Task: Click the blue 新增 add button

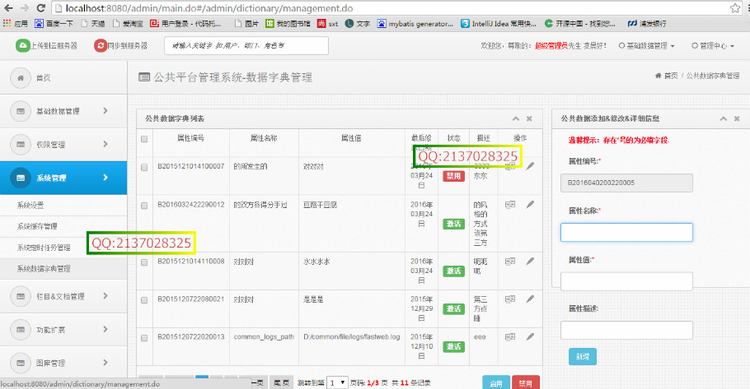Action: pyautogui.click(x=583, y=356)
